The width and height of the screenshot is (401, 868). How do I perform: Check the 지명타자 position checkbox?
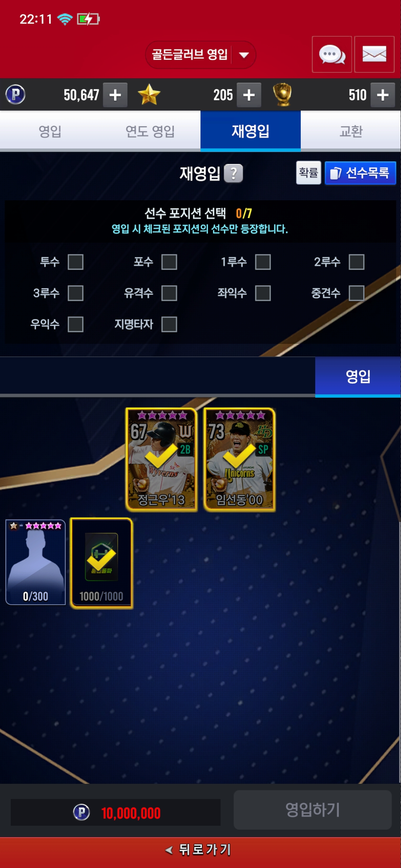[169, 324]
